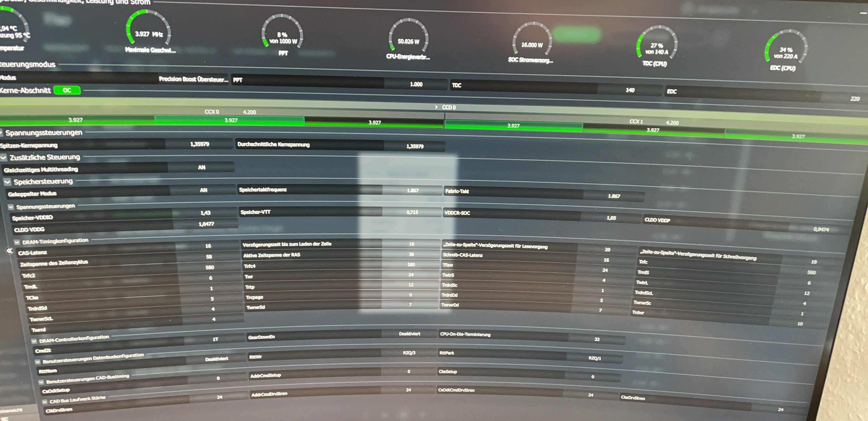Image resolution: width=868 pixels, height=421 pixels.
Task: Toggle the green OC core-section switch
Action: 67,90
